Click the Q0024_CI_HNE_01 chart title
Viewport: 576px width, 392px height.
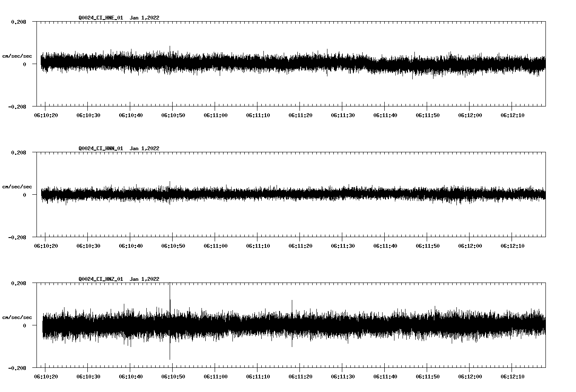119,18
